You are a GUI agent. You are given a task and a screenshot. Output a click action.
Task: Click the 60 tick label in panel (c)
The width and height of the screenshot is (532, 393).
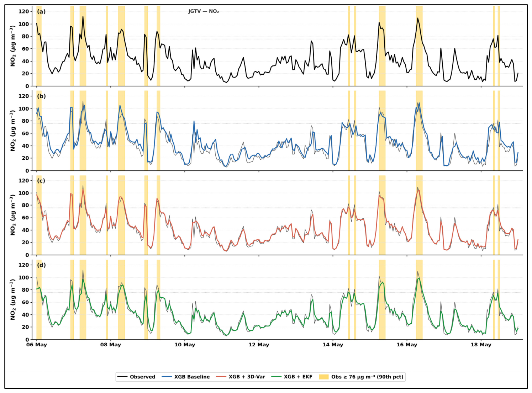[25, 218]
